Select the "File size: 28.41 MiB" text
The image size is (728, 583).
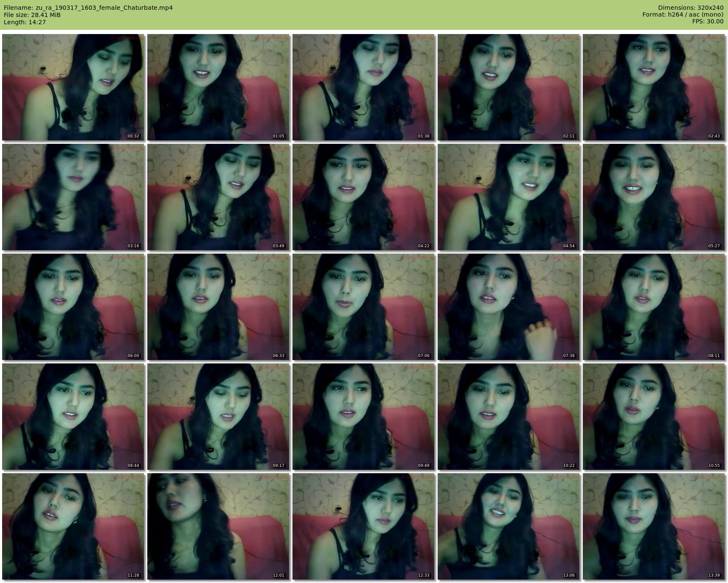[x=32, y=15]
